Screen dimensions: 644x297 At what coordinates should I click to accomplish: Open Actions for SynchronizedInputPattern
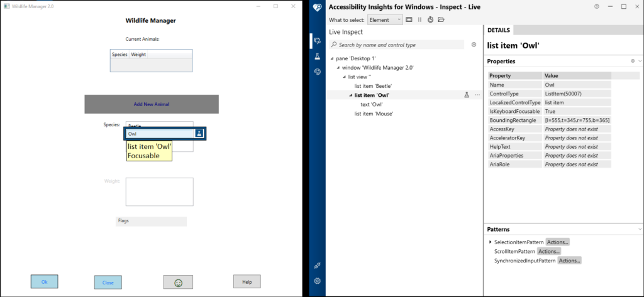click(x=569, y=261)
